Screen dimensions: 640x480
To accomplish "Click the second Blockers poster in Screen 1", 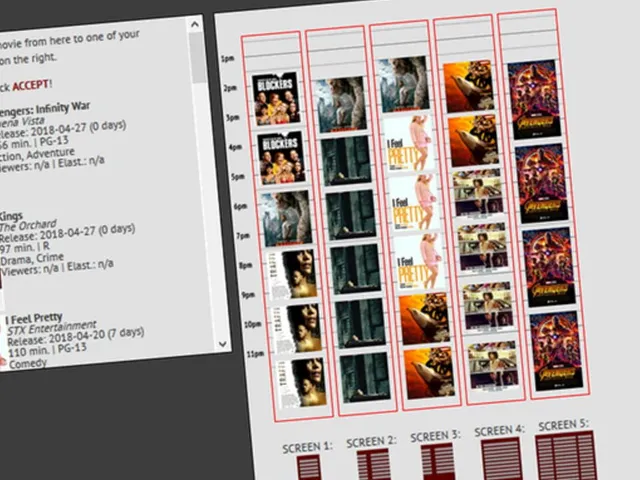I will click(281, 158).
